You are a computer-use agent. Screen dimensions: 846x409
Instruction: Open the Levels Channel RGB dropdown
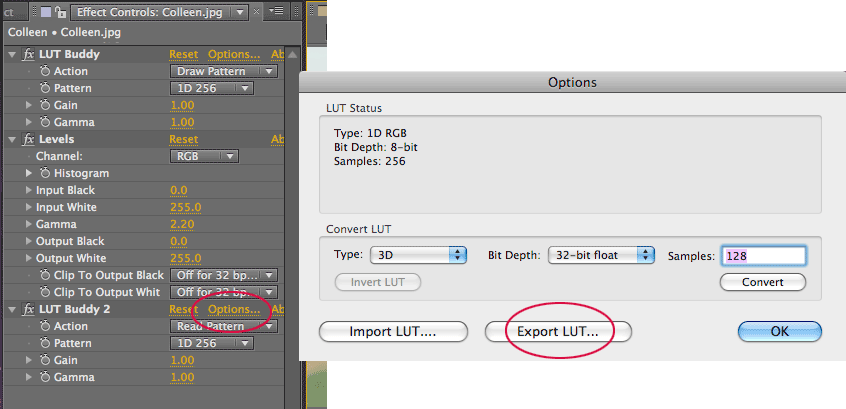pos(203,156)
